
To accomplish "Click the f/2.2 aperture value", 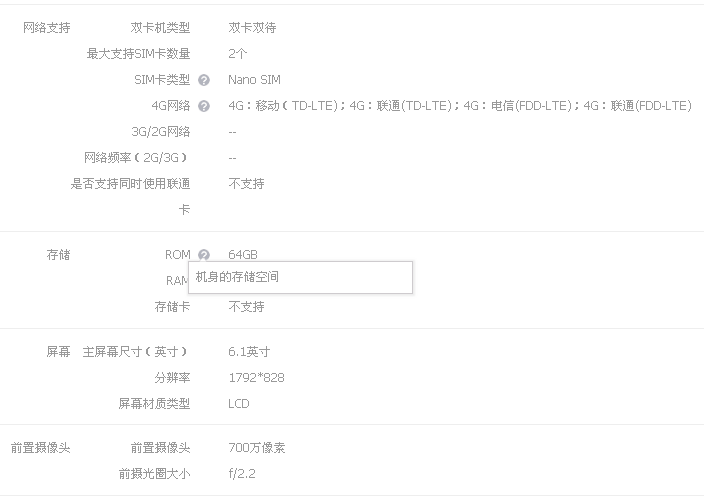I will tap(242, 474).
